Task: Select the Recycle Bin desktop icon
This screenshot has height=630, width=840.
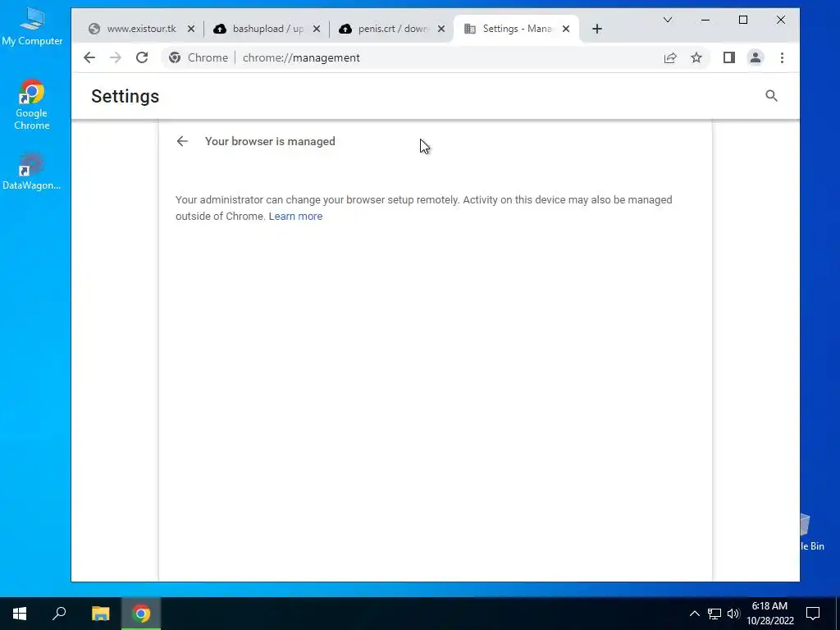Action: (811, 532)
